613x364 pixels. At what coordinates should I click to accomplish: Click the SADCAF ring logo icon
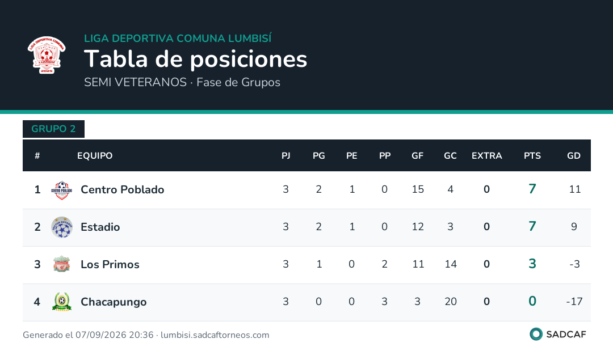[x=536, y=335]
